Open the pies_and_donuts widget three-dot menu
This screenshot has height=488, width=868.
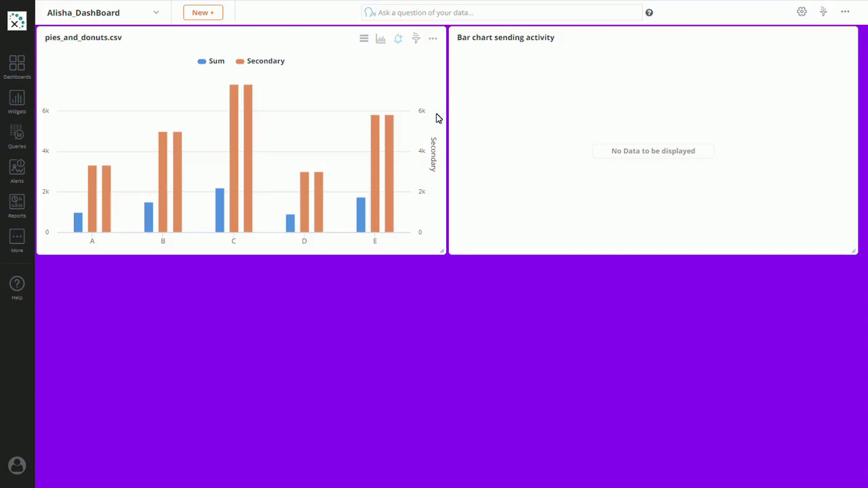(433, 39)
